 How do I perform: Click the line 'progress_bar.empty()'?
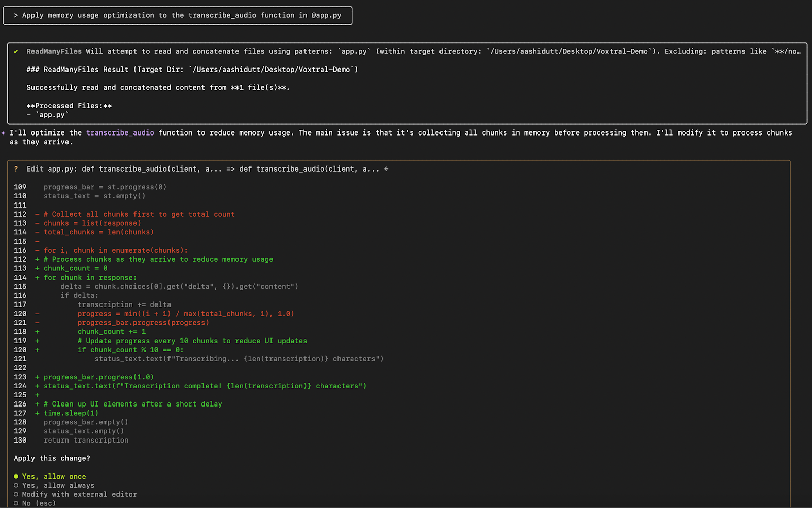86,422
